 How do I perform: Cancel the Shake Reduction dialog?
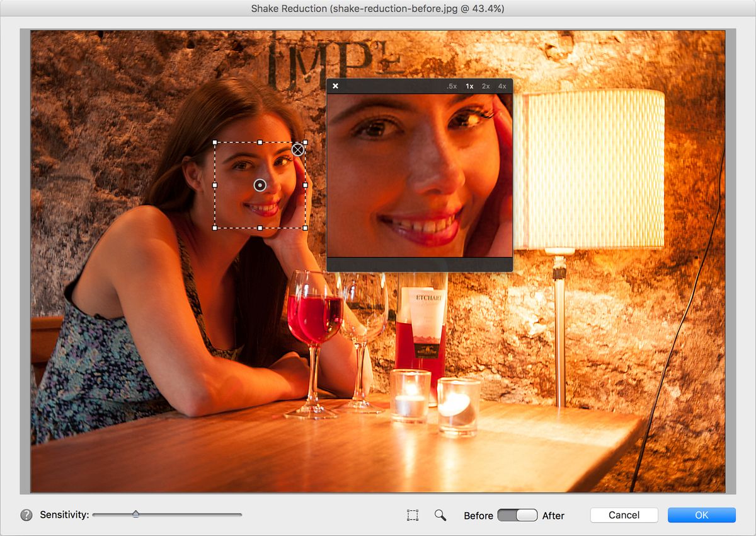[623, 515]
